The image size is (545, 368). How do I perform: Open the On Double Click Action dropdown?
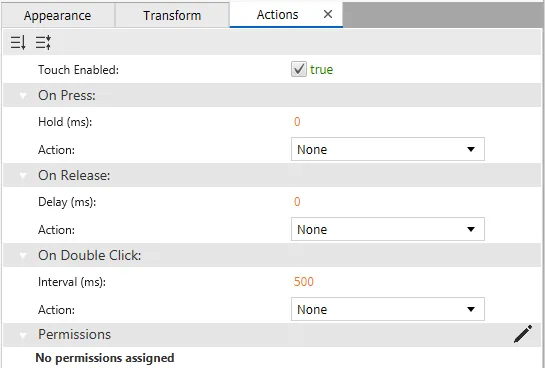pos(388,309)
